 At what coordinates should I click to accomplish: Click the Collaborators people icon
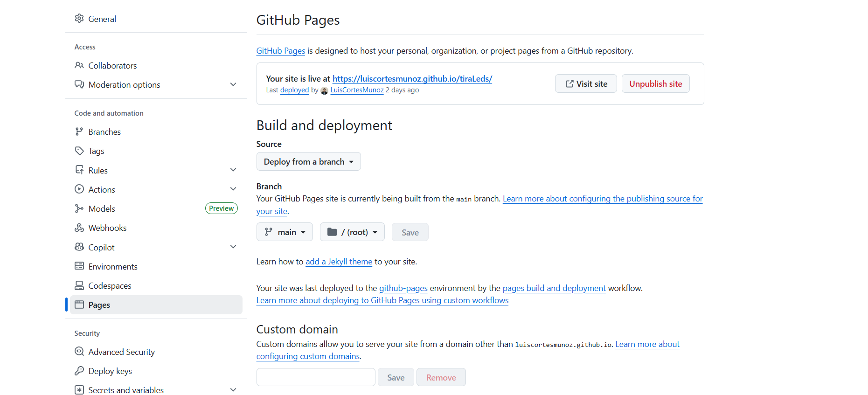click(x=79, y=65)
